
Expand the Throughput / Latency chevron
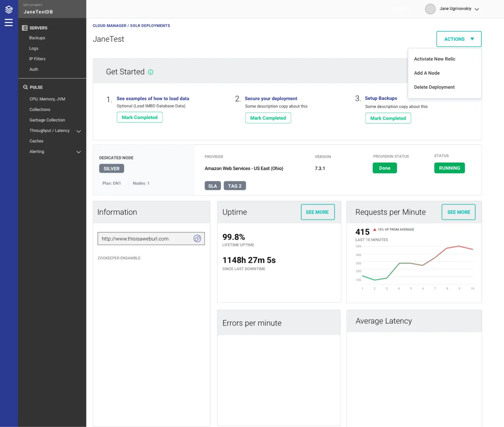point(79,131)
